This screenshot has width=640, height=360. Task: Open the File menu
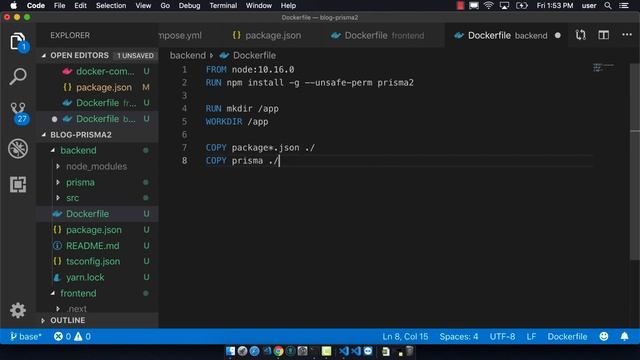click(x=60, y=6)
